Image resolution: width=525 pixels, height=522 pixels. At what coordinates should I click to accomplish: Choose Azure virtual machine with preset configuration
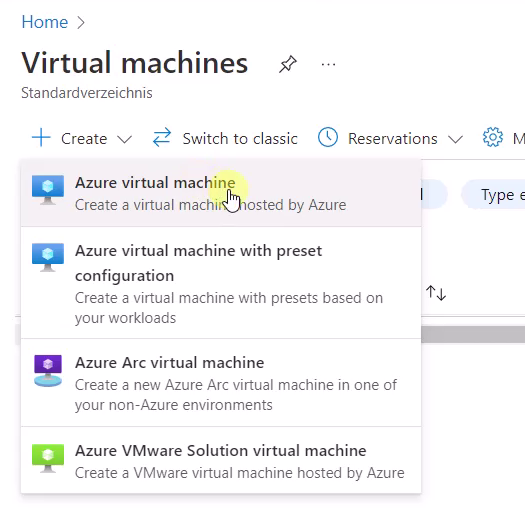221,283
